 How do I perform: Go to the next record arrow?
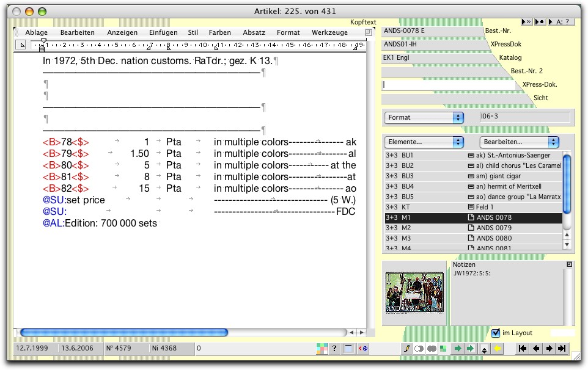(549, 349)
